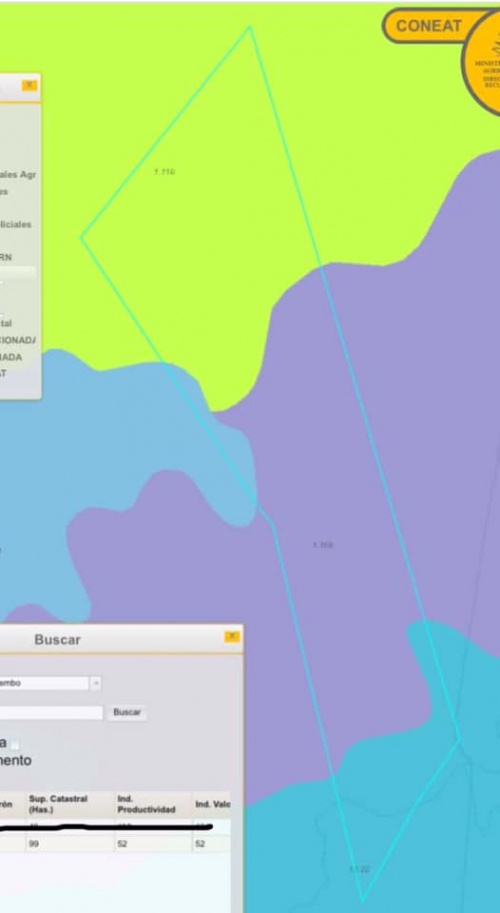Click the soil label in the purple zone
500x913 pixels.
tap(323, 545)
